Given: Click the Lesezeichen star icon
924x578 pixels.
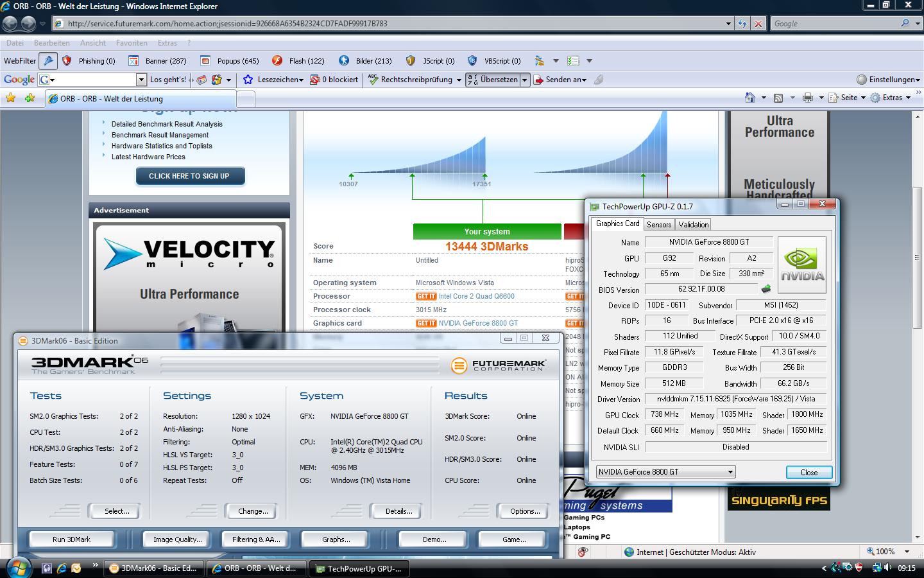Looking at the screenshot, I should 248,80.
